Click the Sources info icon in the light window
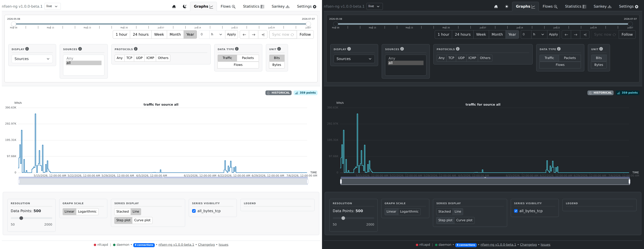Viewport: 644px width, 249px height. click(x=80, y=49)
